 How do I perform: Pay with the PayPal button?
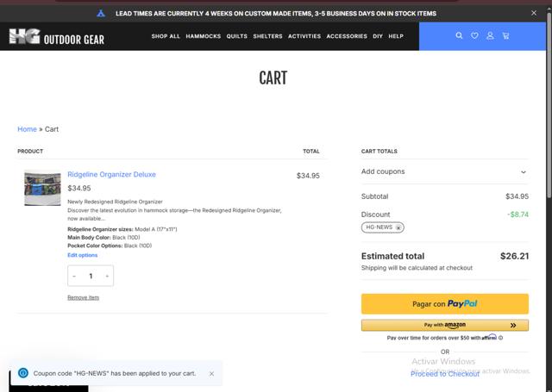445,304
